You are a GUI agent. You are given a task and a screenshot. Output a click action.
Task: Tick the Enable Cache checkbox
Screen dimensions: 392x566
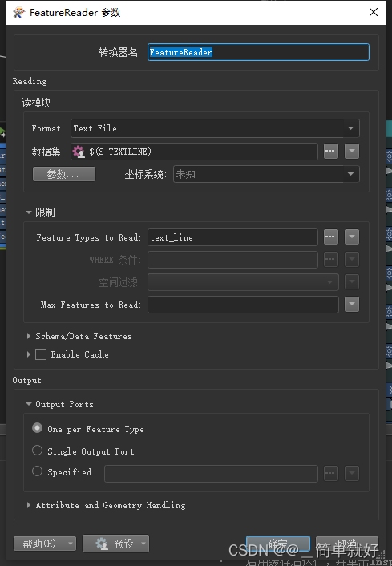point(41,354)
